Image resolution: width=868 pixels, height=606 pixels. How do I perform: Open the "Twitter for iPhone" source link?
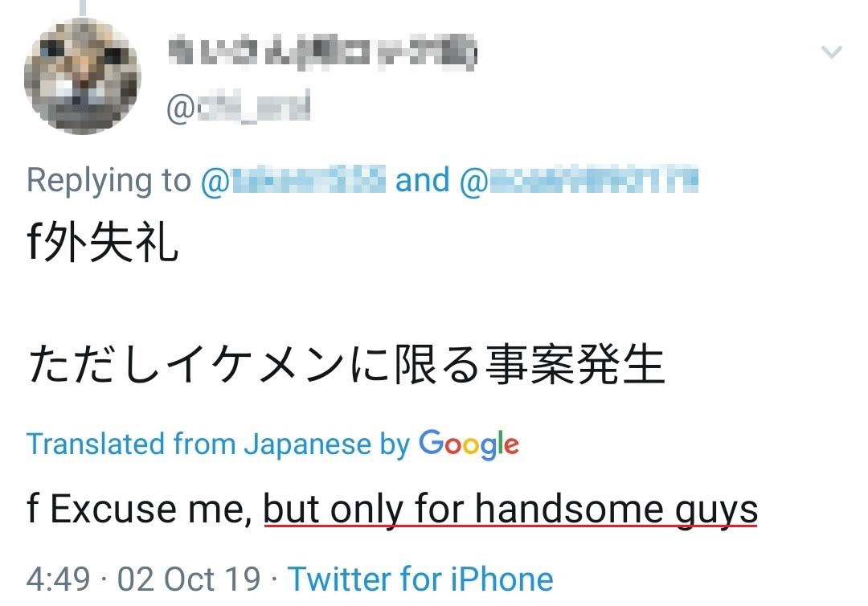(420, 579)
